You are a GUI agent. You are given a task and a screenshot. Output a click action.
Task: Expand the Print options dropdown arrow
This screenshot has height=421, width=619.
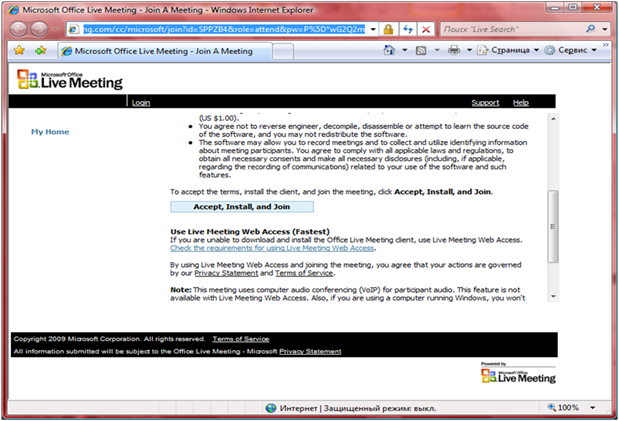[469, 50]
